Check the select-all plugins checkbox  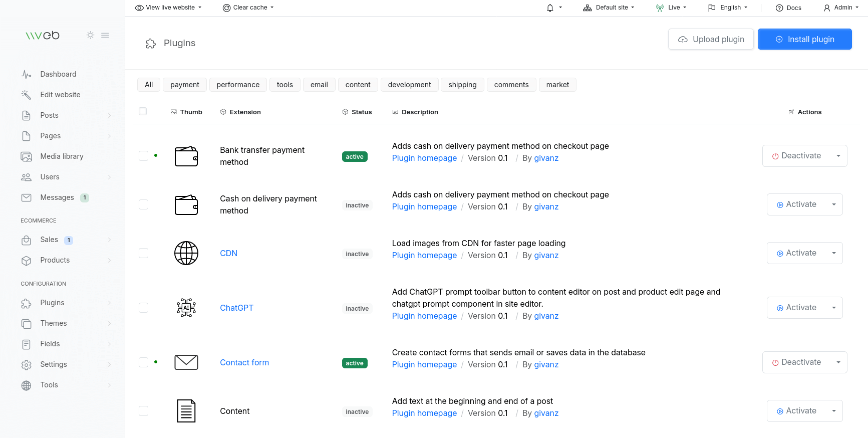[143, 111]
